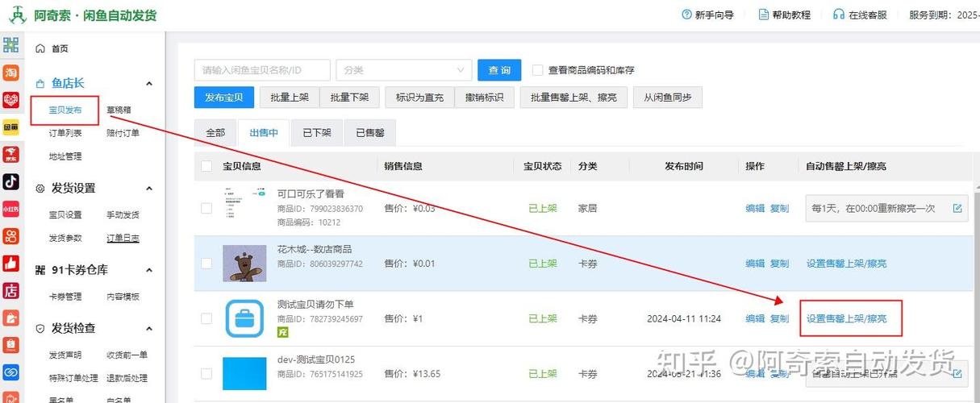The image size is (980, 403).
Task: Click 复制 for the 花木城--数店商品 row
Action: click(x=779, y=264)
